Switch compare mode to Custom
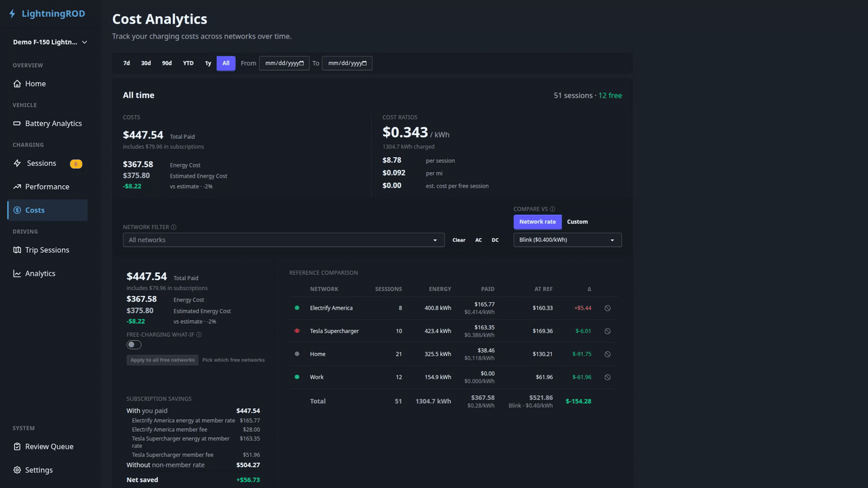 coord(577,222)
